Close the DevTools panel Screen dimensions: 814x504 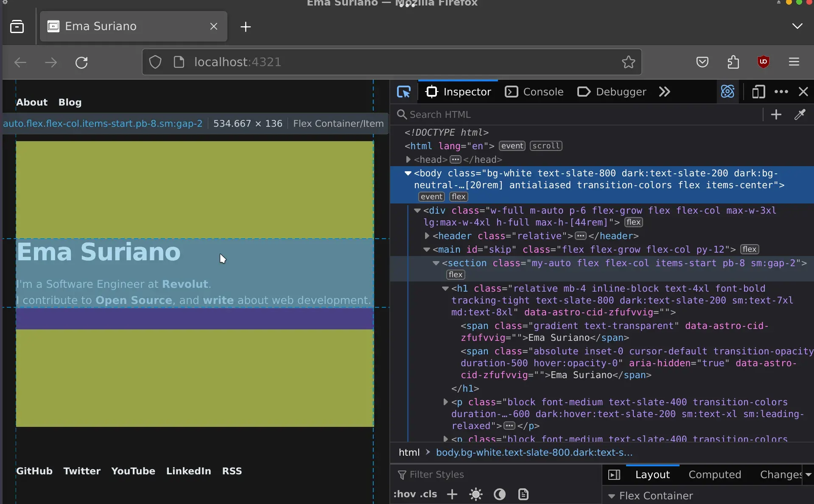point(803,92)
